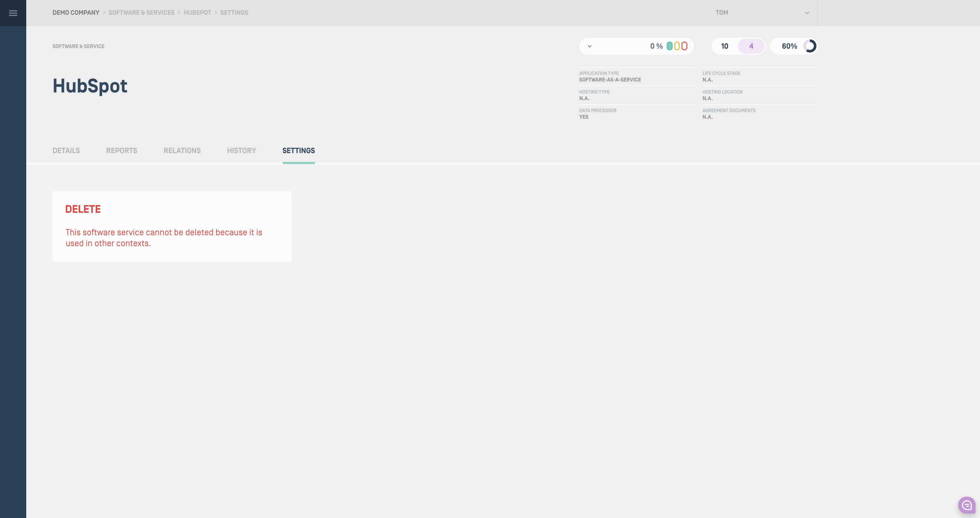The image size is (980, 518).
Task: Click the green status pill indicator
Action: click(x=670, y=46)
